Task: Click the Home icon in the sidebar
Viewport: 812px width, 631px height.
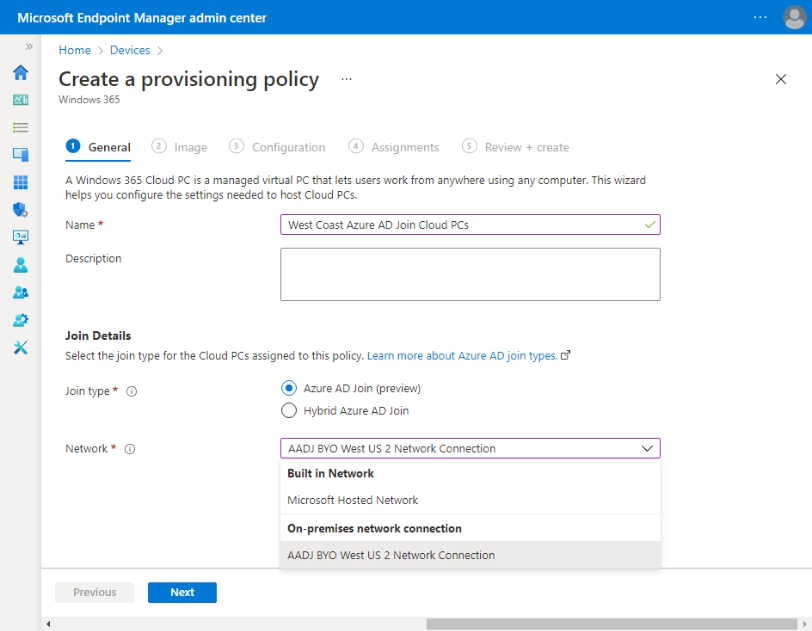Action: click(x=20, y=73)
